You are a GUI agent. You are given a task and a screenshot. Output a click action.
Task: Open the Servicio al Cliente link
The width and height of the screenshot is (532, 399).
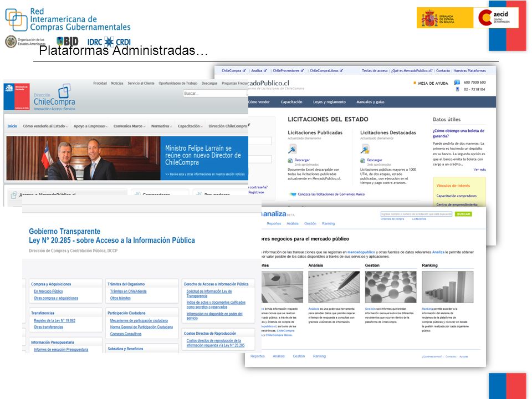[141, 83]
